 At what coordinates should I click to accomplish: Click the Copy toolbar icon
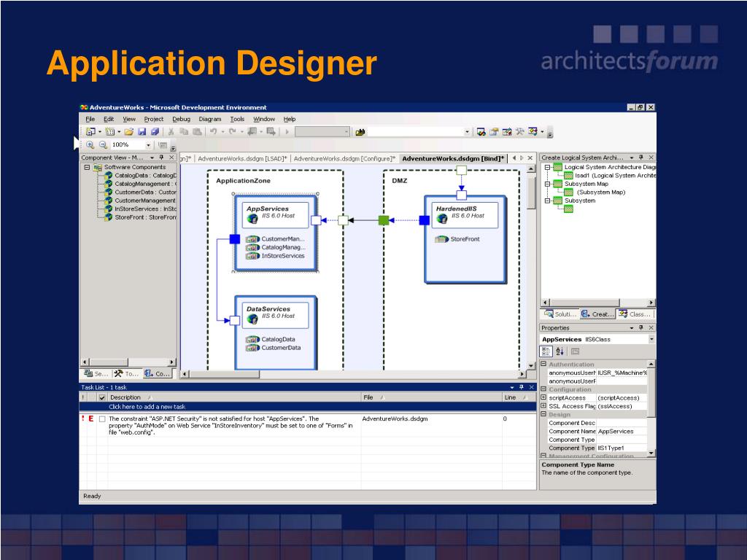pyautogui.click(x=184, y=132)
